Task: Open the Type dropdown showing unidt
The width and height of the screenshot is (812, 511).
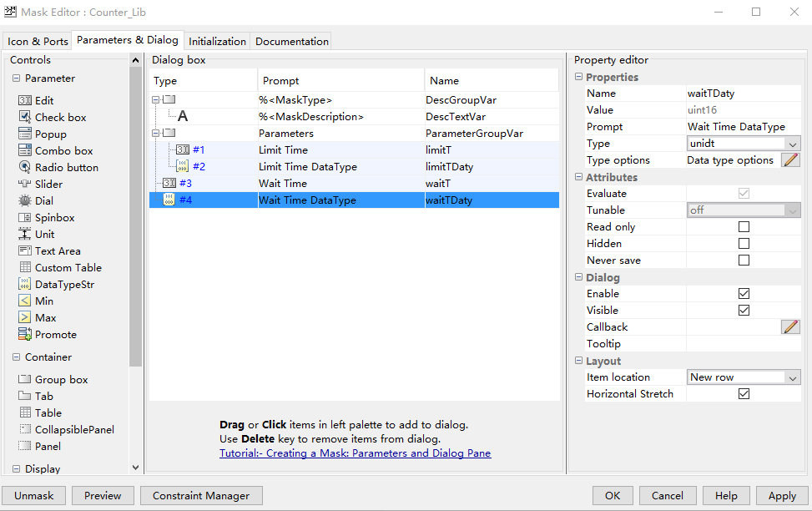Action: tap(743, 143)
